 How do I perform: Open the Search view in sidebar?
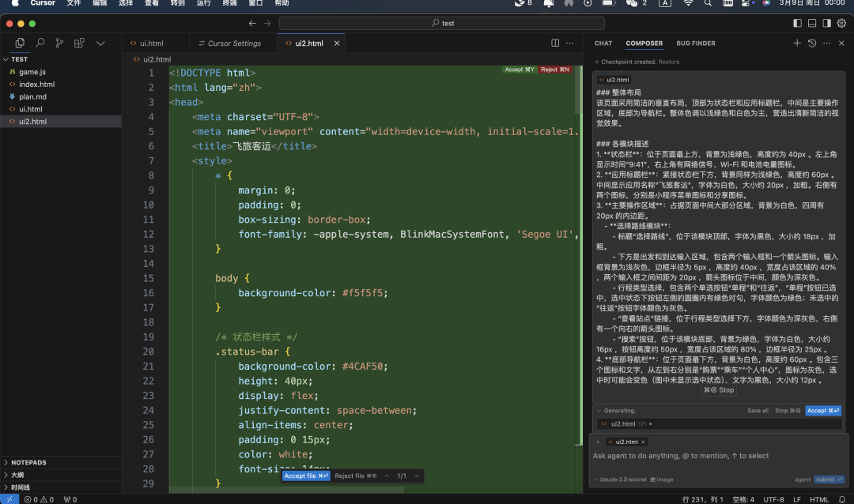40,43
